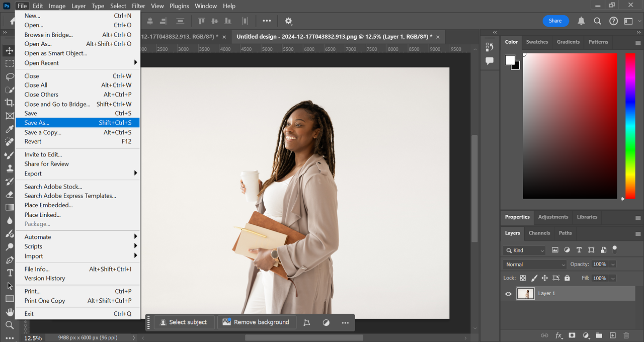Viewport: 644px width, 342px height.
Task: Select the Brush tool
Action: (10, 155)
